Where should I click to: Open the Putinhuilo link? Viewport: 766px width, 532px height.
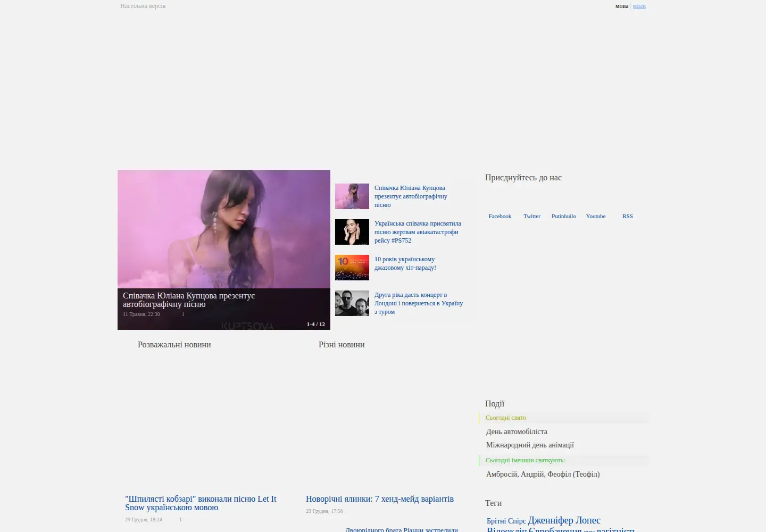coord(564,216)
